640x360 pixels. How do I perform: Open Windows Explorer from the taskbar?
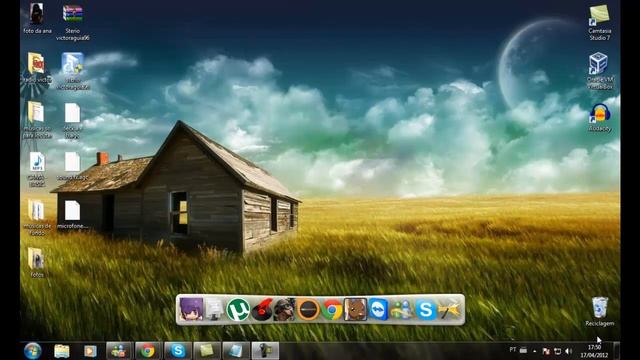click(62, 351)
